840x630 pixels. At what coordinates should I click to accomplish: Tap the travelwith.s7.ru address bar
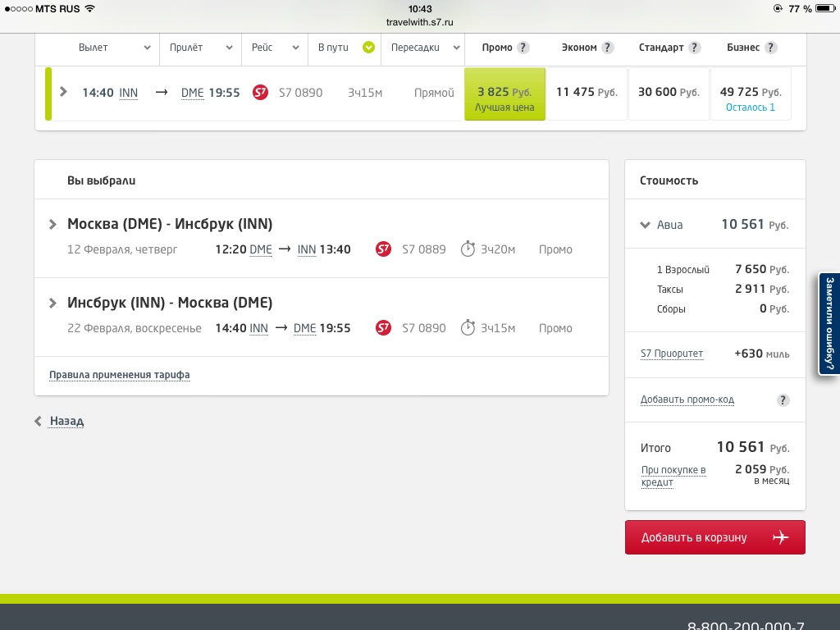419,22
